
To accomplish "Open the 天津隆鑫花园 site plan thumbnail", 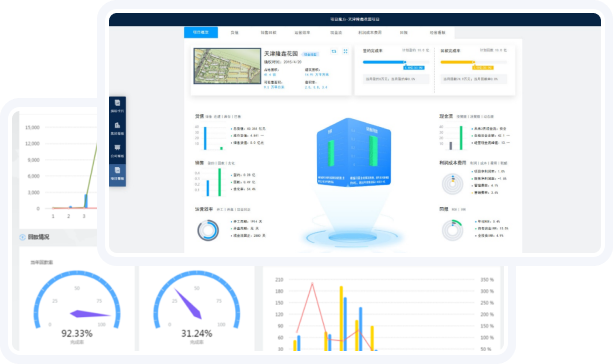I will [227, 66].
